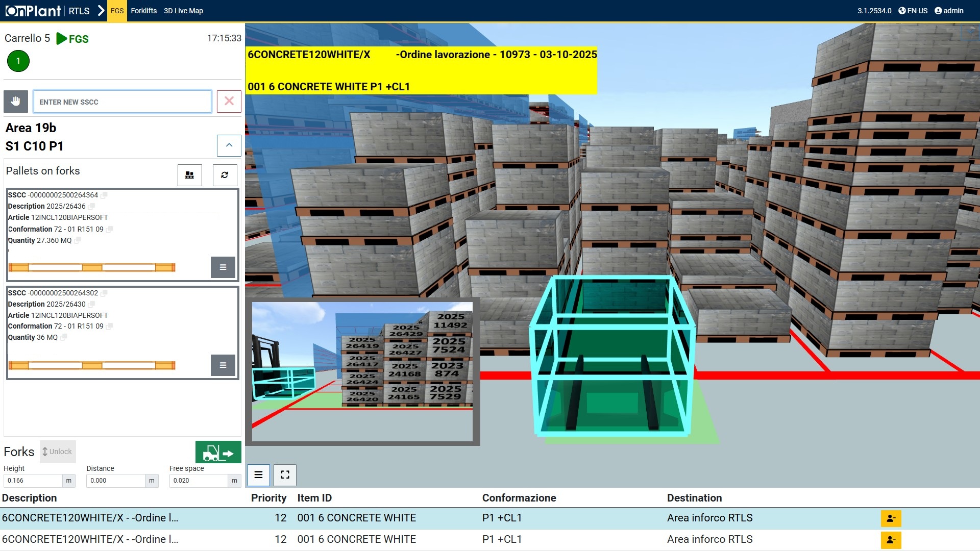Click the forklift camera thumbnail view
The width and height of the screenshot is (980, 551).
362,371
